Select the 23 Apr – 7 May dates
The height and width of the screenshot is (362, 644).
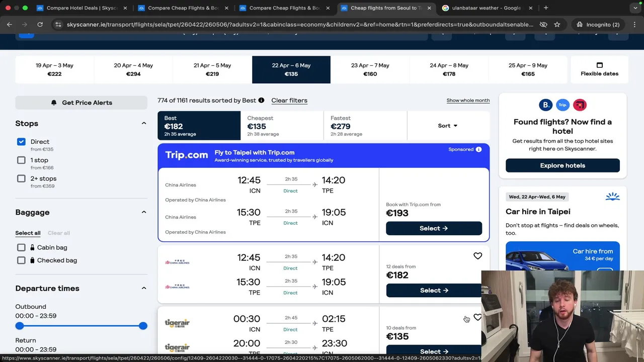[x=370, y=69]
